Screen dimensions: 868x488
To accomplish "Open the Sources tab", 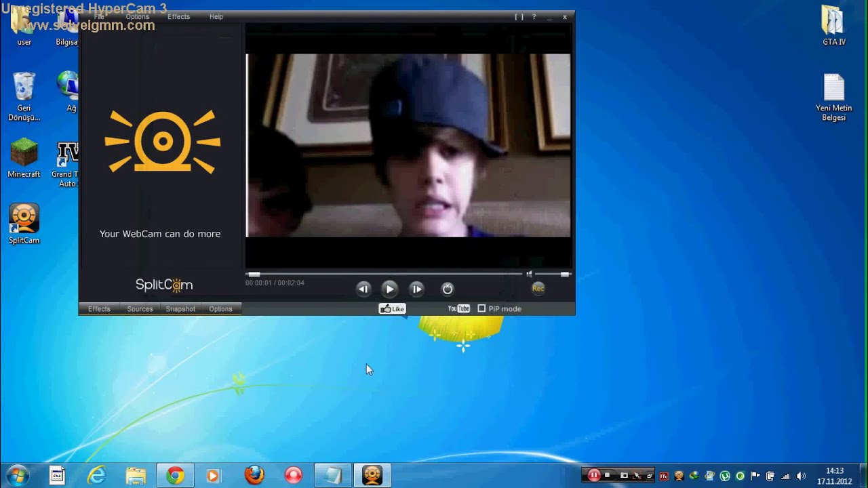I will 140,309.
